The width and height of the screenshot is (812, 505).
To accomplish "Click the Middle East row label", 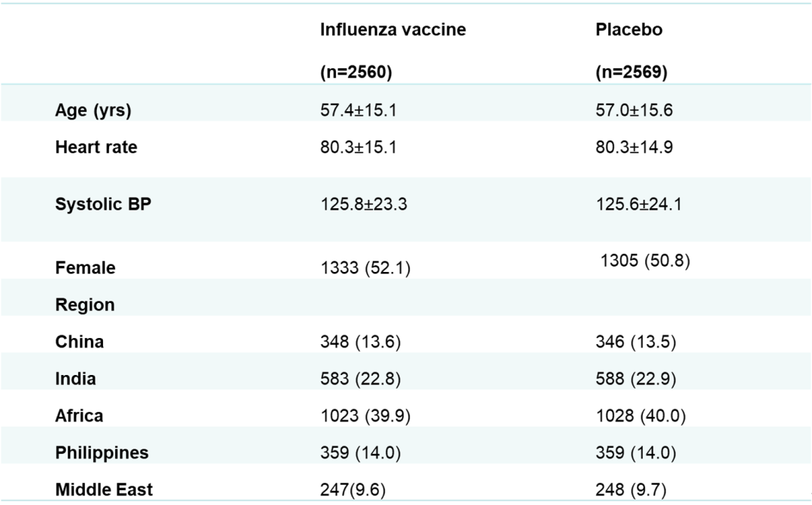I will click(104, 489).
